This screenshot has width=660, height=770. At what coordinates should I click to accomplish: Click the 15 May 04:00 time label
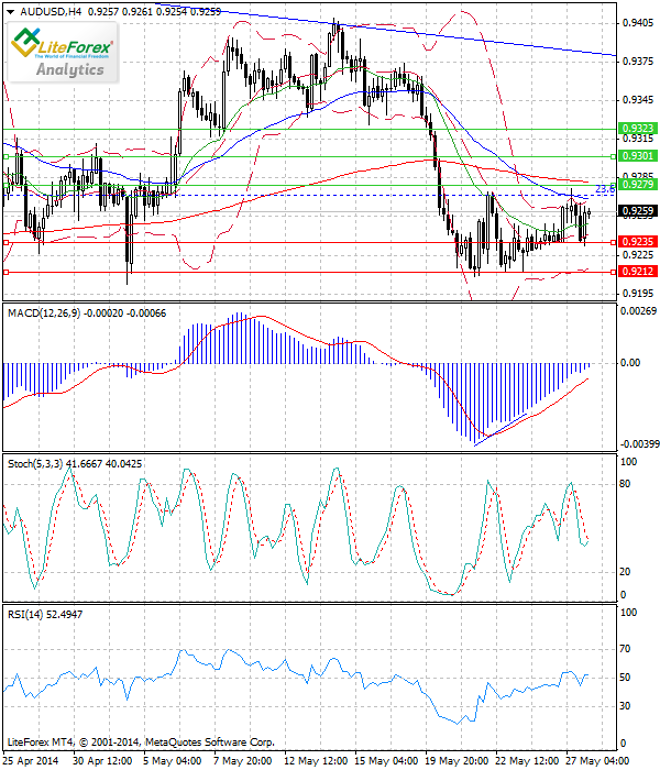[x=386, y=761]
